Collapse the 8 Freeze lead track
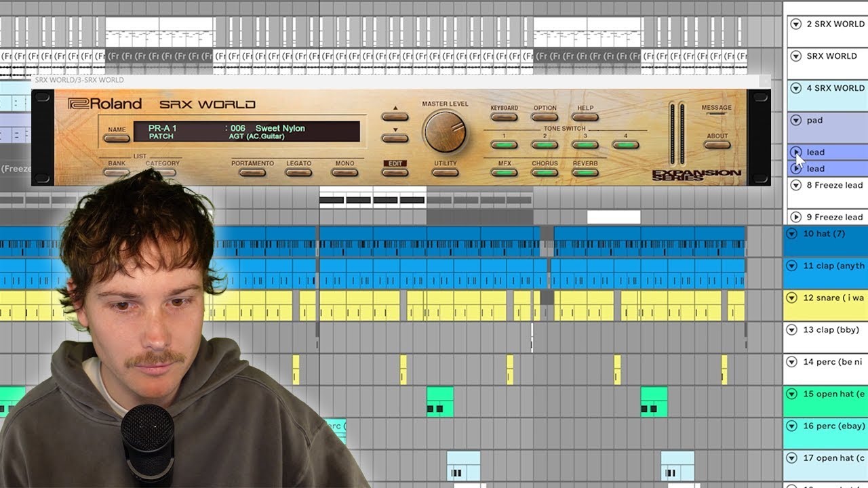 point(796,185)
